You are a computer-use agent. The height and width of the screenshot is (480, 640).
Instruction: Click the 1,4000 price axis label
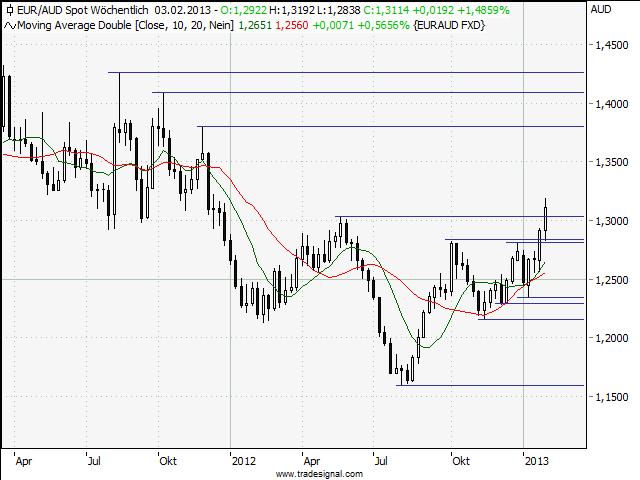click(612, 104)
